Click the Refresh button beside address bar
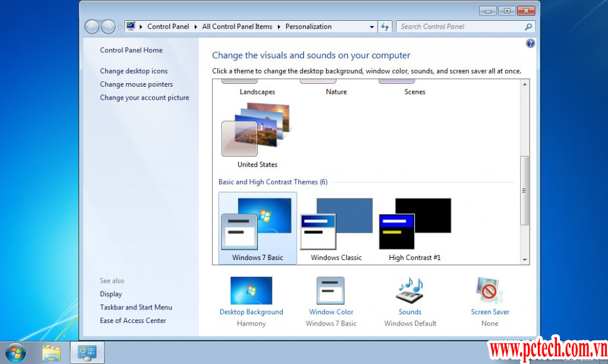The width and height of the screenshot is (608, 364). (385, 27)
